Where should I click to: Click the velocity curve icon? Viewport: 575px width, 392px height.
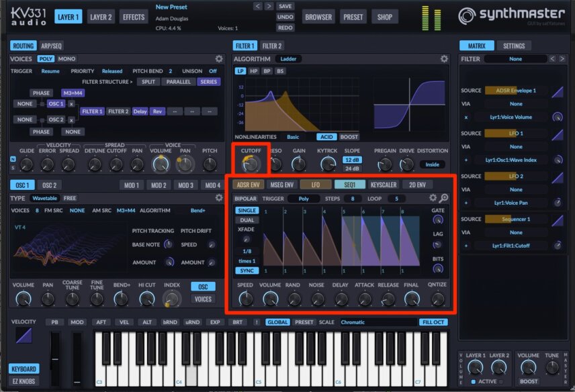pyautogui.click(x=24, y=335)
